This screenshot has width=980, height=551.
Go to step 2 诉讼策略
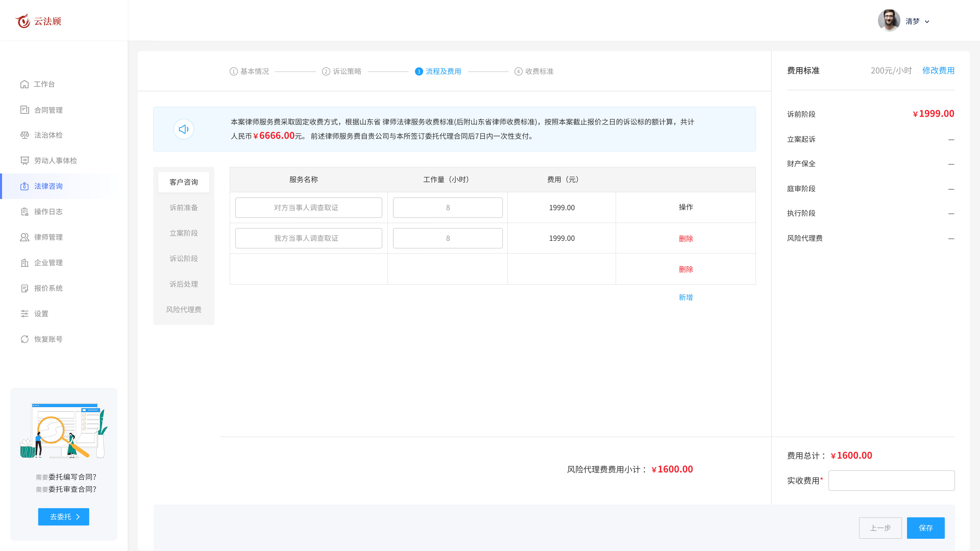[x=342, y=71]
